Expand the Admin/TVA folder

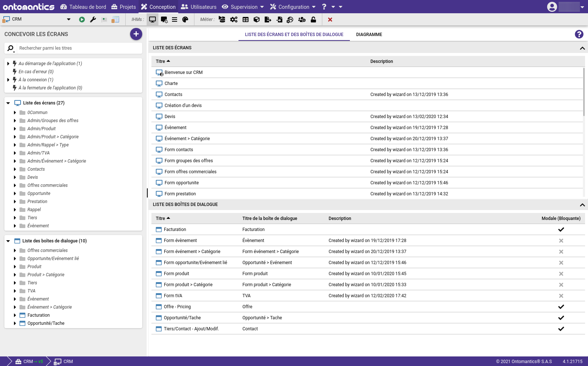[15, 153]
